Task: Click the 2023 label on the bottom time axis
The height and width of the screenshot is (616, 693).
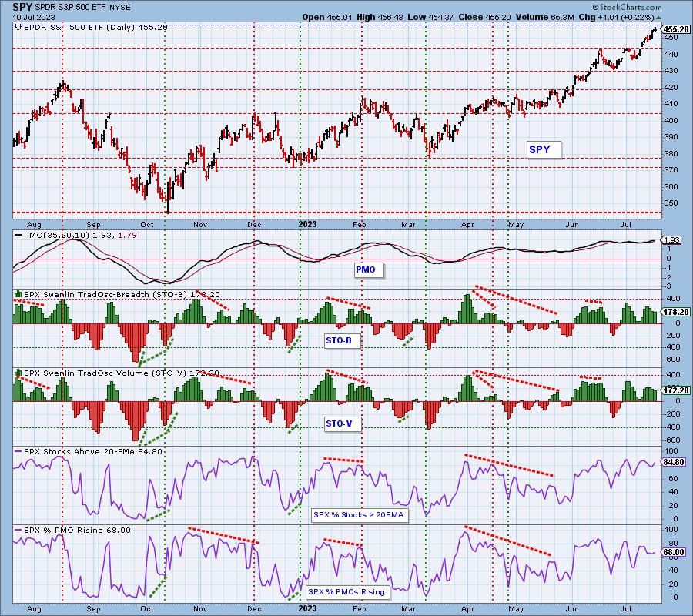Action: point(307,608)
